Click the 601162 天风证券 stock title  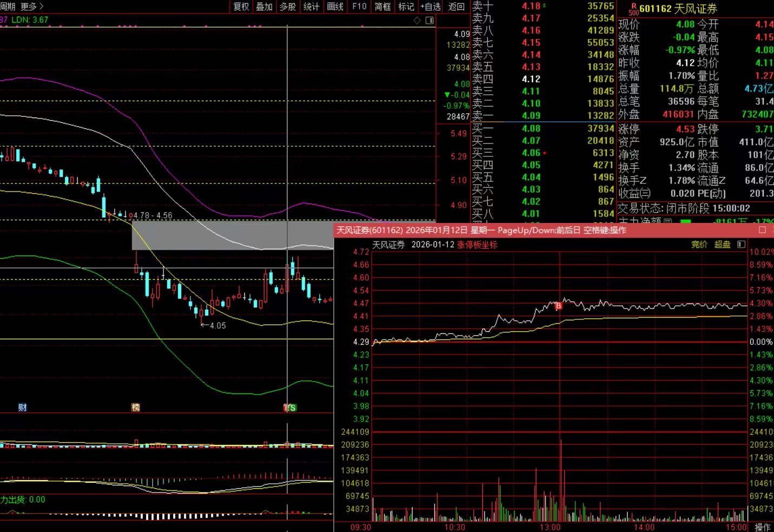tap(678, 9)
